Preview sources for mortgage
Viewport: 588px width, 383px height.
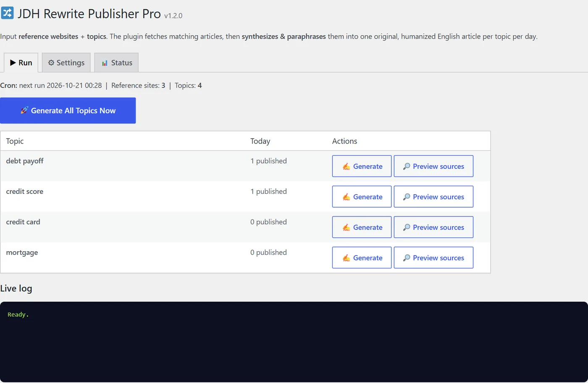pos(433,258)
